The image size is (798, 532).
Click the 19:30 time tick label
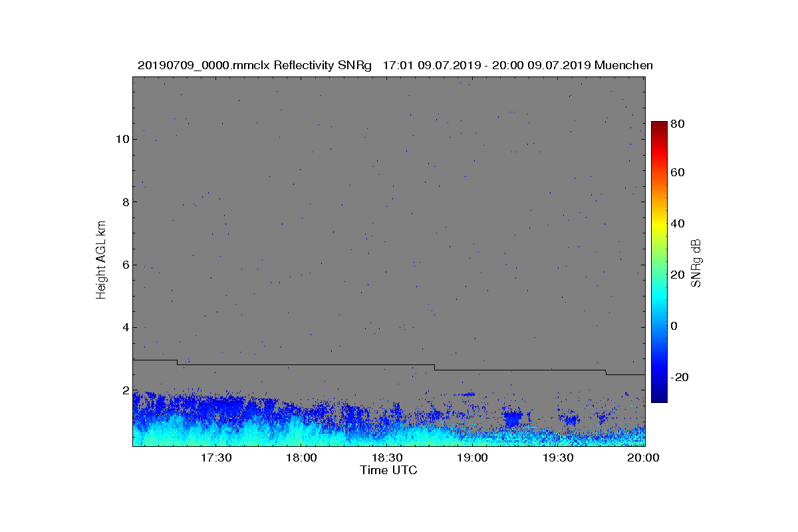pos(559,458)
